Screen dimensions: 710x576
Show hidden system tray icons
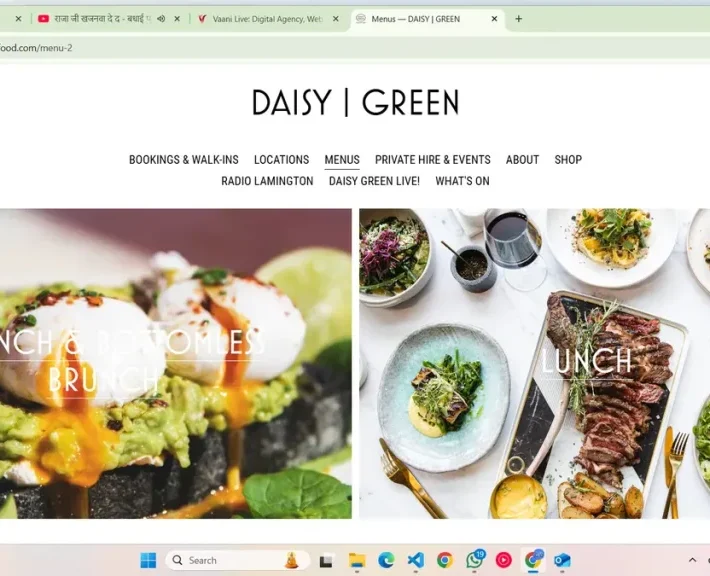(x=692, y=560)
